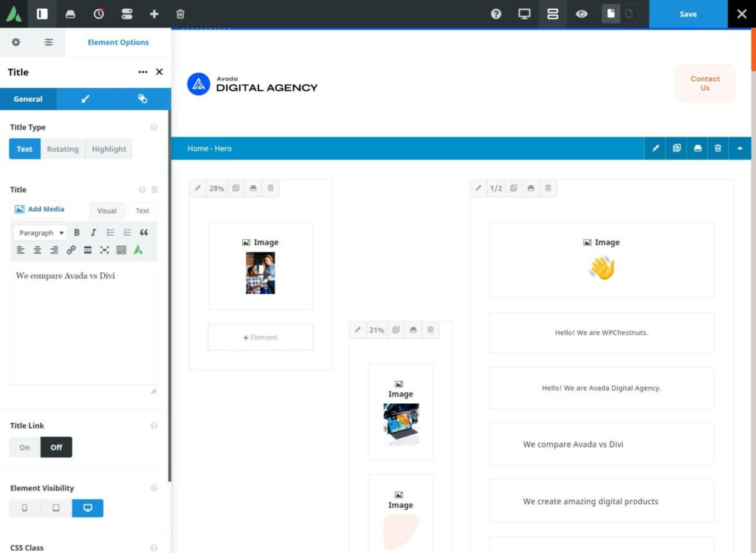
Task: Open the Paragraph format dropdown
Action: (41, 233)
